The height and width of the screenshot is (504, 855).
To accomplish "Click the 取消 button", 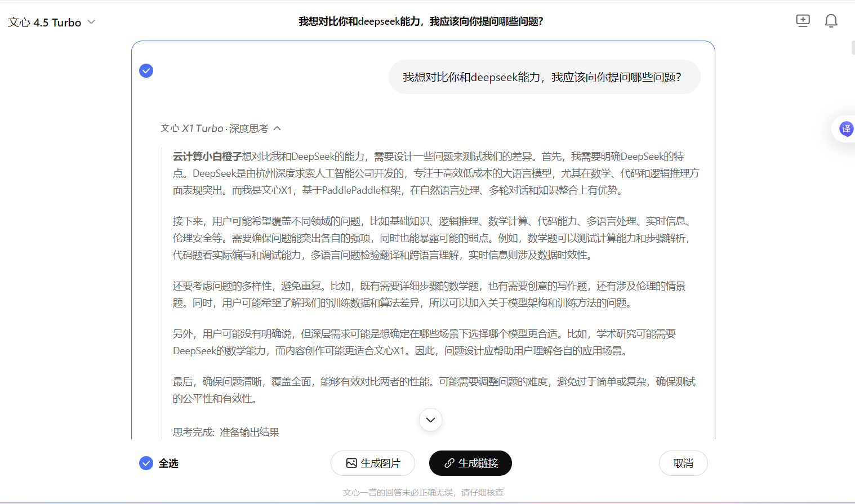I will pyautogui.click(x=683, y=463).
